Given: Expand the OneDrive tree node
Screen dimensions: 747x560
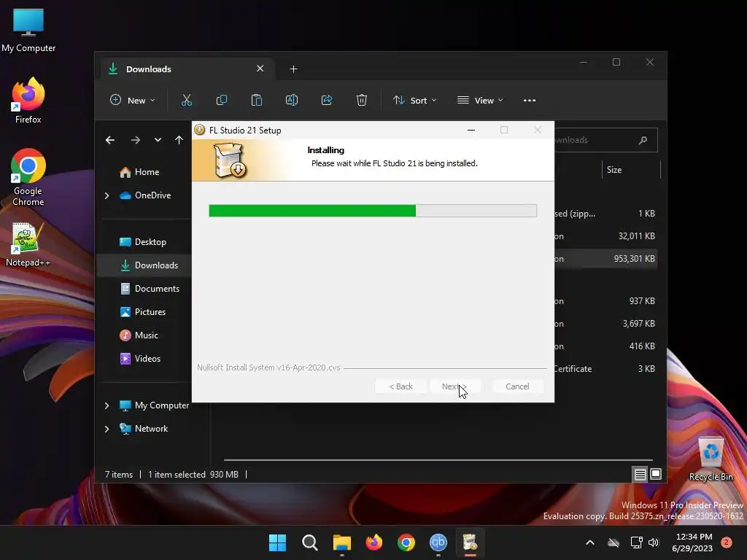Looking at the screenshot, I should (107, 195).
